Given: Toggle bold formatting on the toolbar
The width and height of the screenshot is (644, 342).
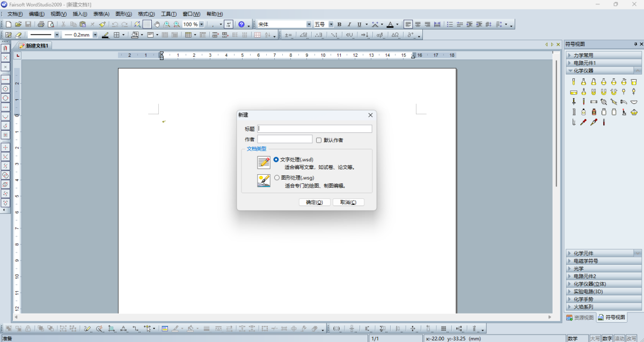Looking at the screenshot, I should coord(339,24).
